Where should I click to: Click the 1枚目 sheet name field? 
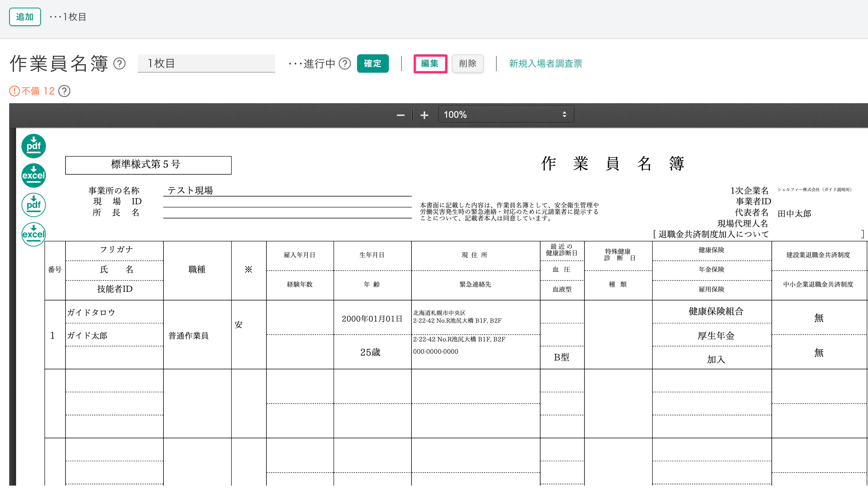click(206, 63)
